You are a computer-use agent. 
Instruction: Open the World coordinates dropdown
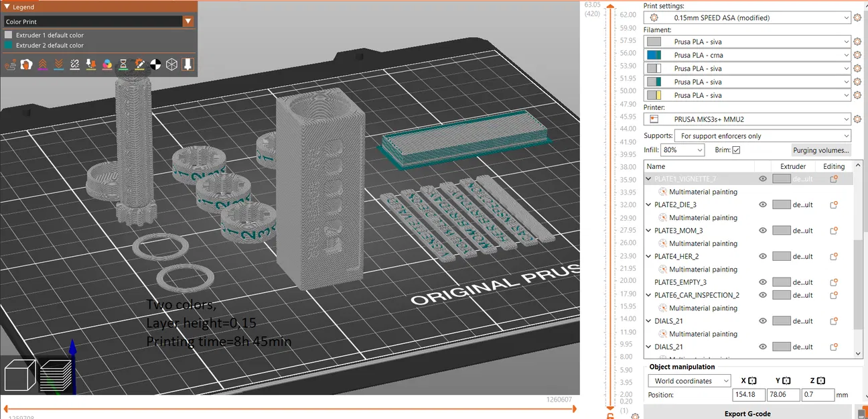689,381
